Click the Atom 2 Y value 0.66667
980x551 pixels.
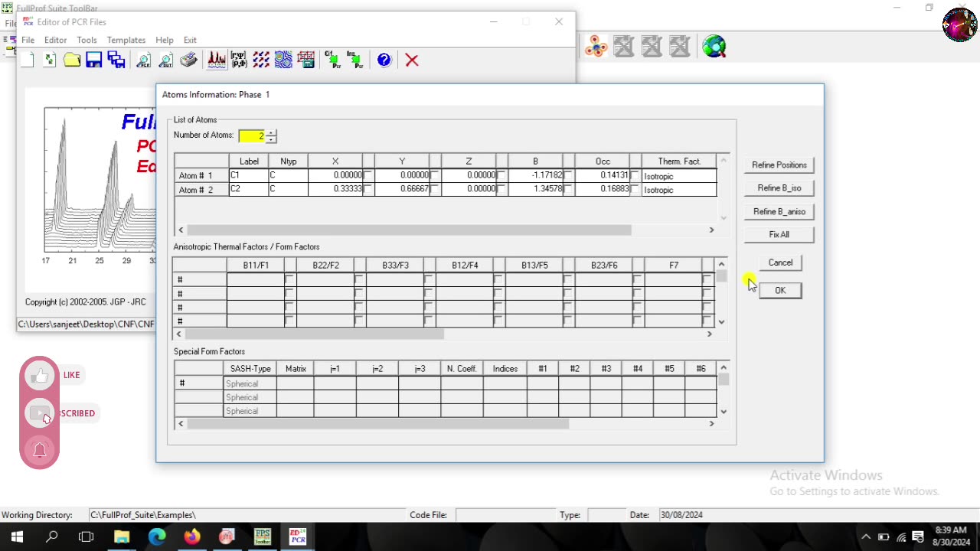pyautogui.click(x=402, y=189)
